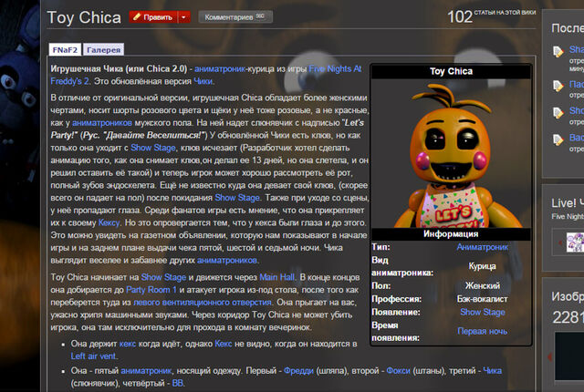Open the Toy Chica infobox image

(x=451, y=153)
